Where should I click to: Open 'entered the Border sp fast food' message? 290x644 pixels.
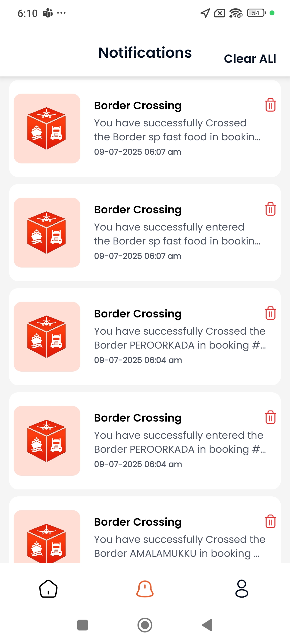[177, 234]
